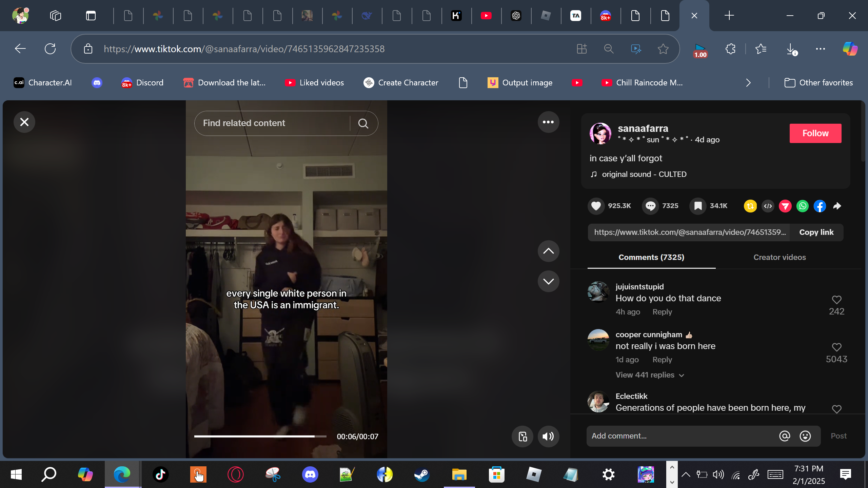Click the repost icon in share row

coord(750,206)
